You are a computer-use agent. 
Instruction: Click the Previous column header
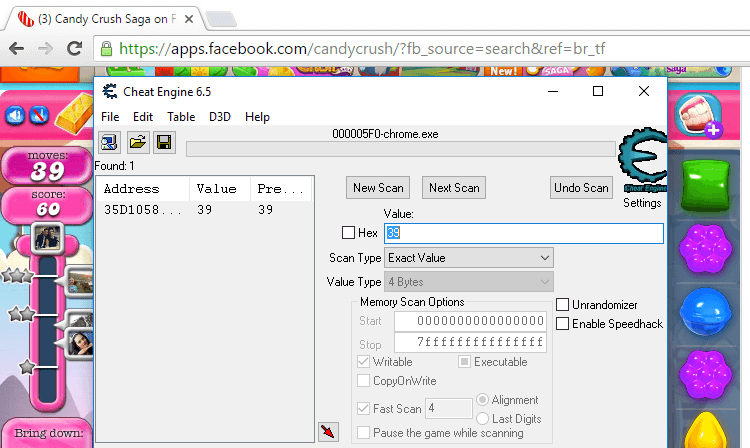coord(281,189)
